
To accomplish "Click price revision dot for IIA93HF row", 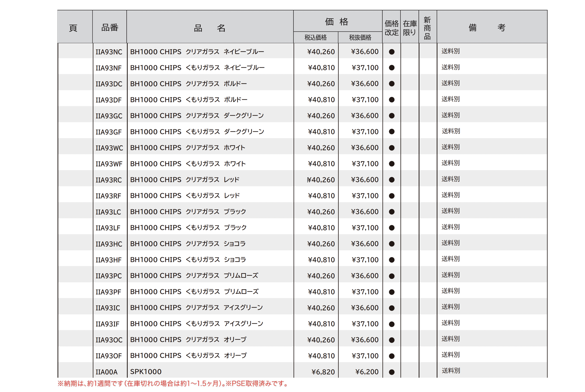I will click(391, 260).
